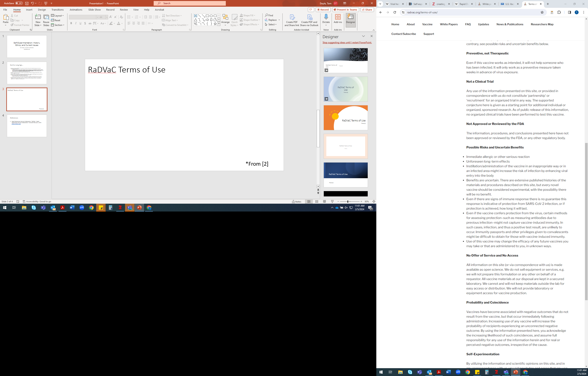
Task: Click the Record button at top right
Action: pyautogui.click(x=323, y=10)
